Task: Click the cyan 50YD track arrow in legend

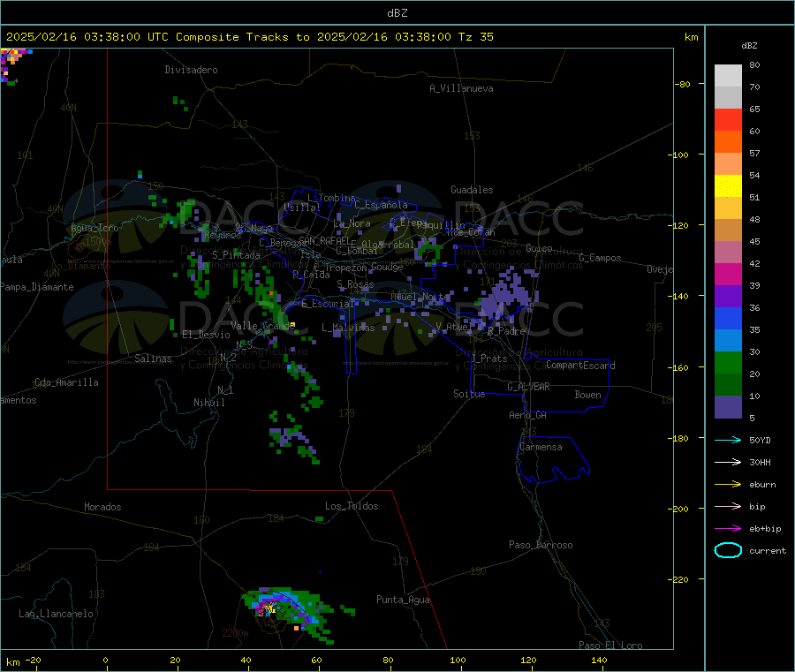Action: [728, 440]
